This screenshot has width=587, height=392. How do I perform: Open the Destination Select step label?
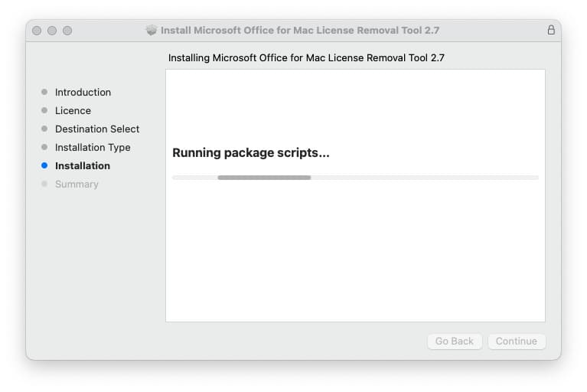(x=97, y=129)
